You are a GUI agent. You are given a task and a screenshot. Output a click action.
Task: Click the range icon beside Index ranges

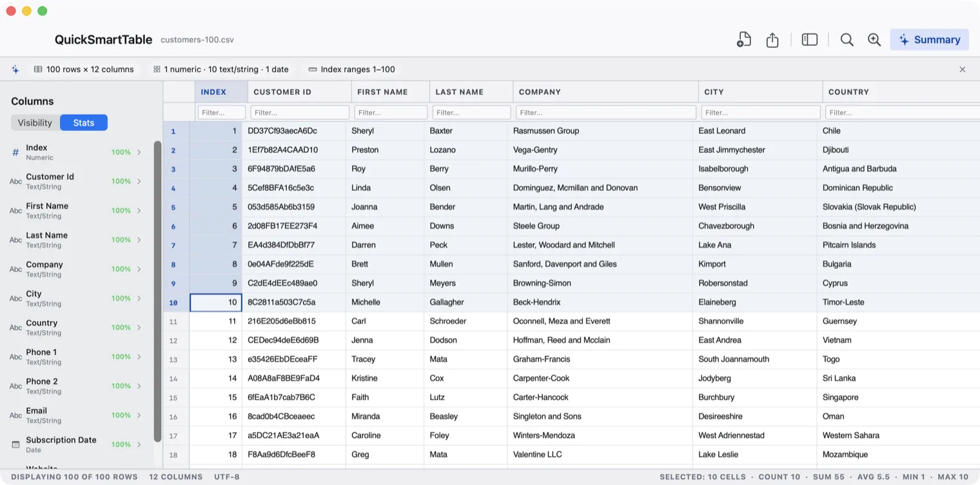coord(313,69)
